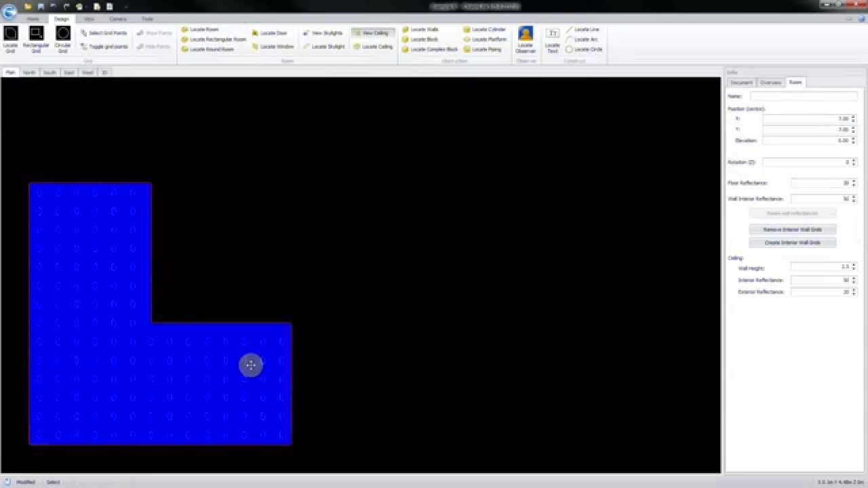Select Locate Cylinder tool
The width and height of the screenshot is (868, 488).
pyautogui.click(x=485, y=30)
